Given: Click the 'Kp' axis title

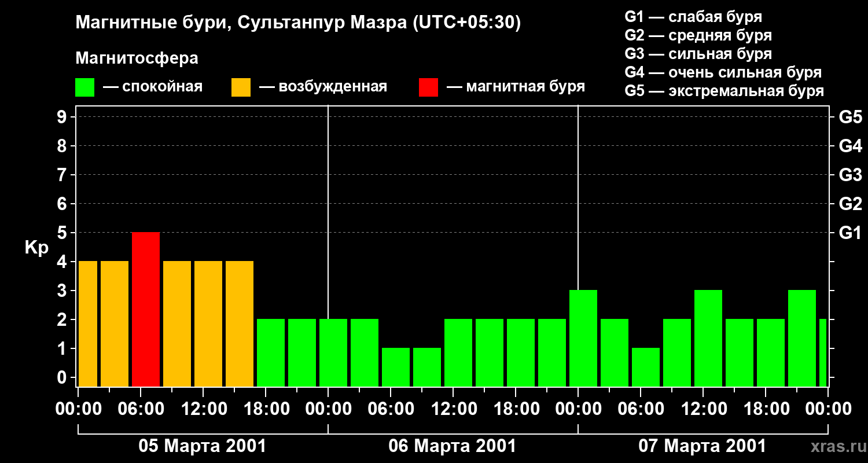Looking at the screenshot, I should tap(36, 248).
